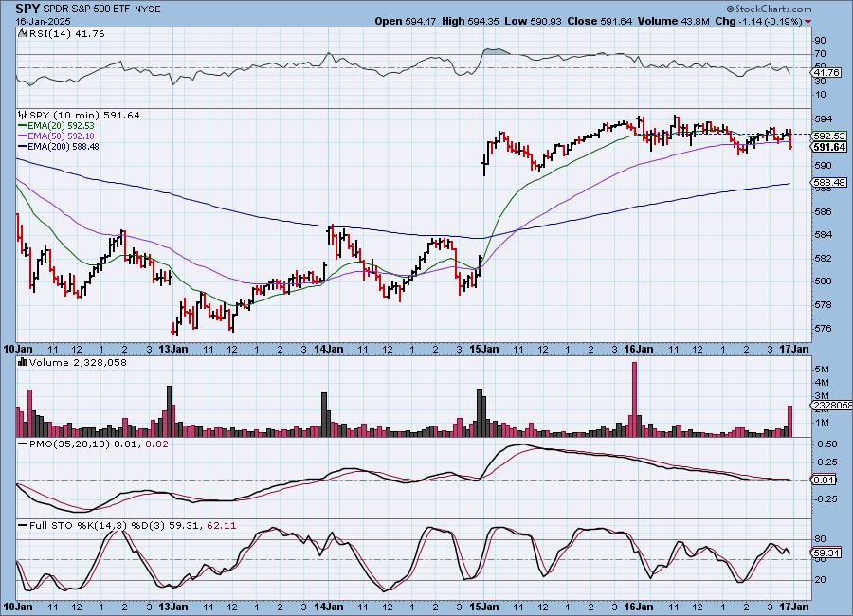Click the EMA(200) 588.48 legend text
853x616 pixels.
tap(64, 146)
